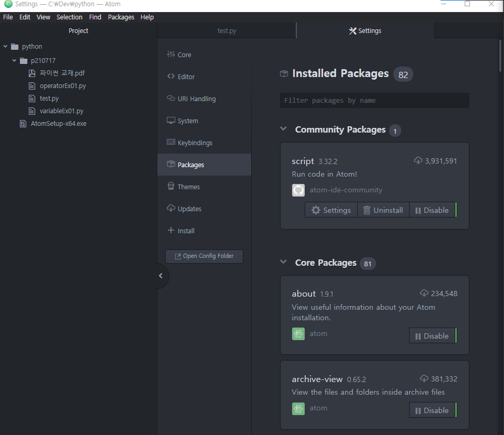Open script package Settings
This screenshot has height=435, width=504.
tap(331, 210)
